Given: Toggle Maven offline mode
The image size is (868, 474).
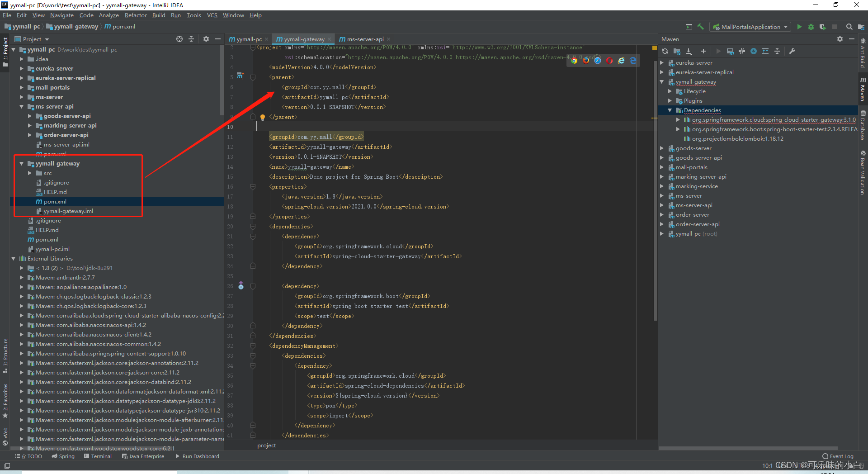Looking at the screenshot, I should (x=742, y=51).
